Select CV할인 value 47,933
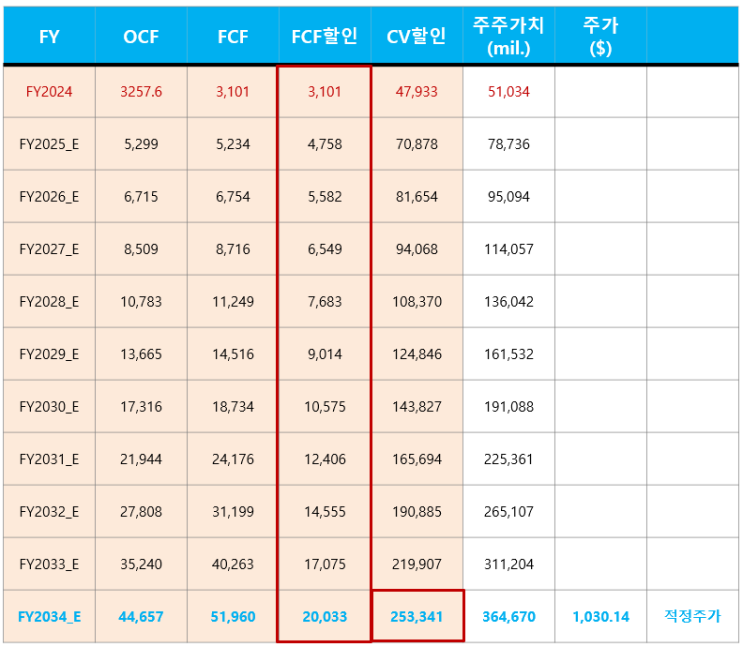The image size is (743, 647). click(x=417, y=91)
